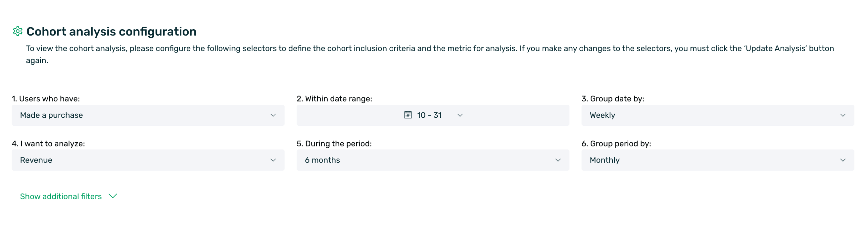Click the chevron arrow in Monthly box
The image size is (868, 233).
pyautogui.click(x=843, y=160)
